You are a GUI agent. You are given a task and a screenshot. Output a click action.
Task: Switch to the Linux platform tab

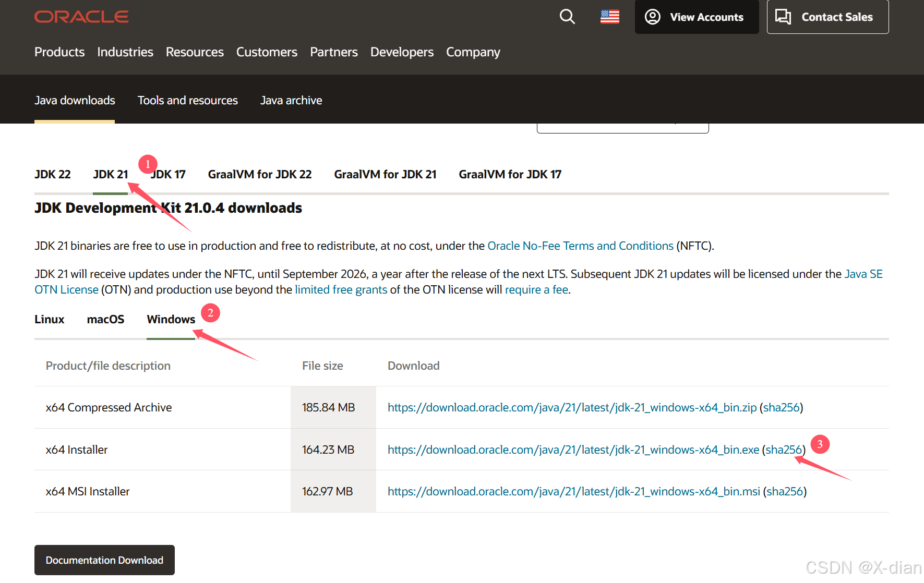click(49, 319)
